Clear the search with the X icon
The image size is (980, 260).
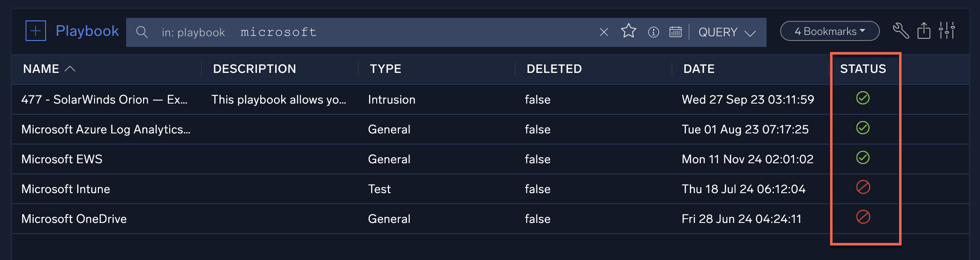pyautogui.click(x=604, y=32)
